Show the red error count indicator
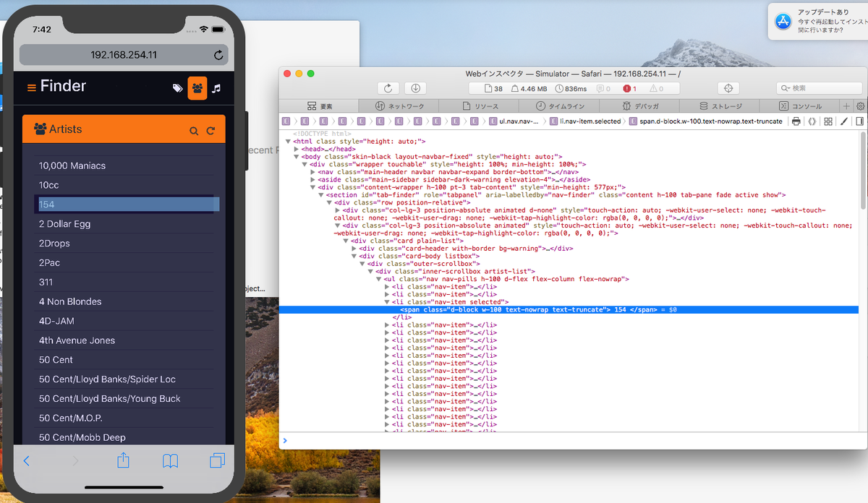This screenshot has height=503, width=868. point(629,88)
